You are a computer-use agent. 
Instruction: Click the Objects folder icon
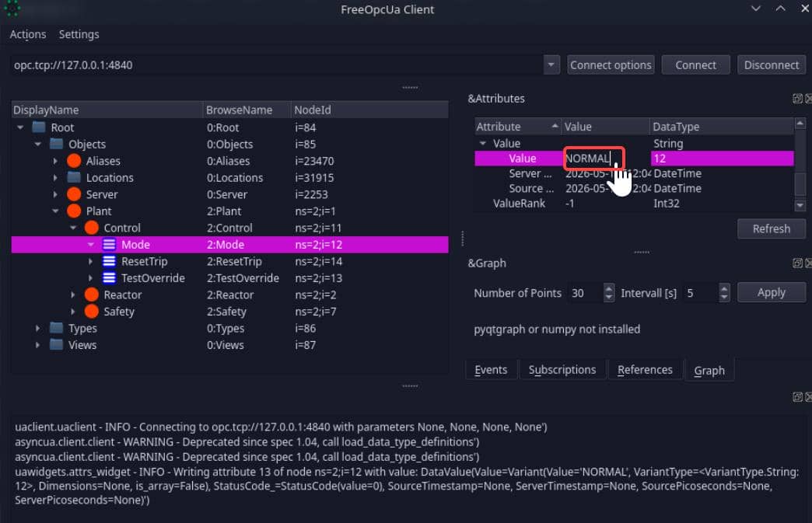pyautogui.click(x=57, y=144)
